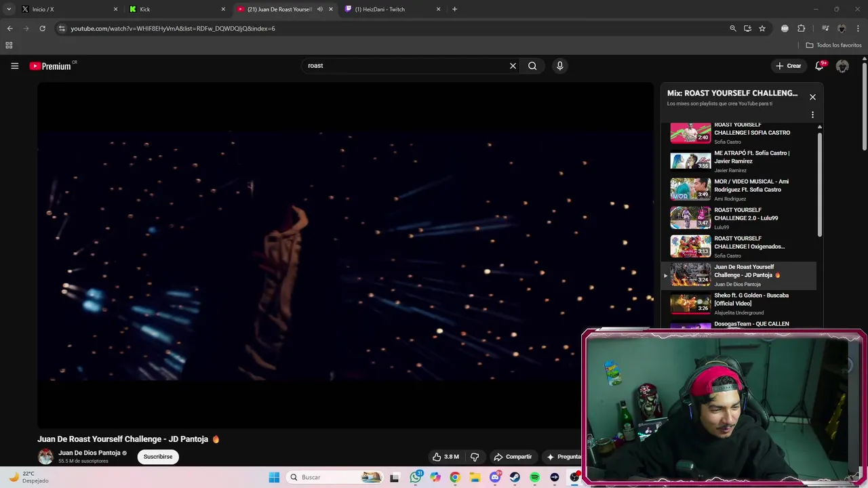View site information icon in address bar
The image size is (868, 488).
click(x=62, y=28)
